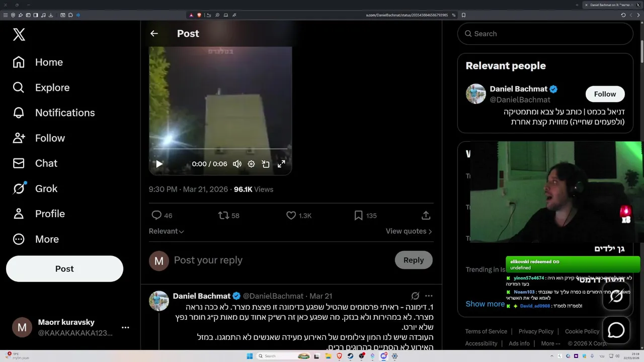Click in the X Search box
This screenshot has height=362, width=644.
point(545,34)
